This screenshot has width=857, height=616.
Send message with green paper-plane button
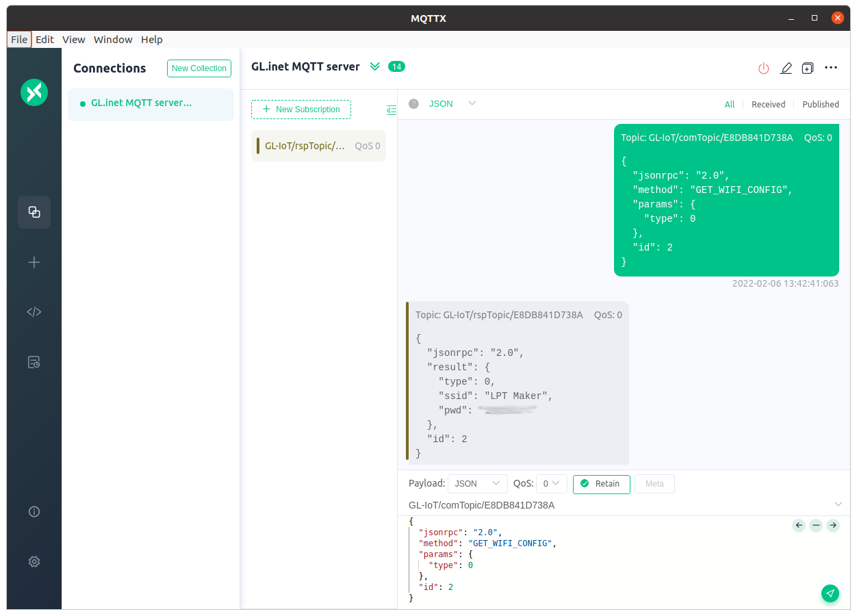click(830, 593)
